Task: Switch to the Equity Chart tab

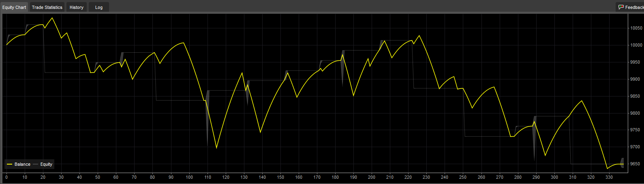Action: (14, 7)
